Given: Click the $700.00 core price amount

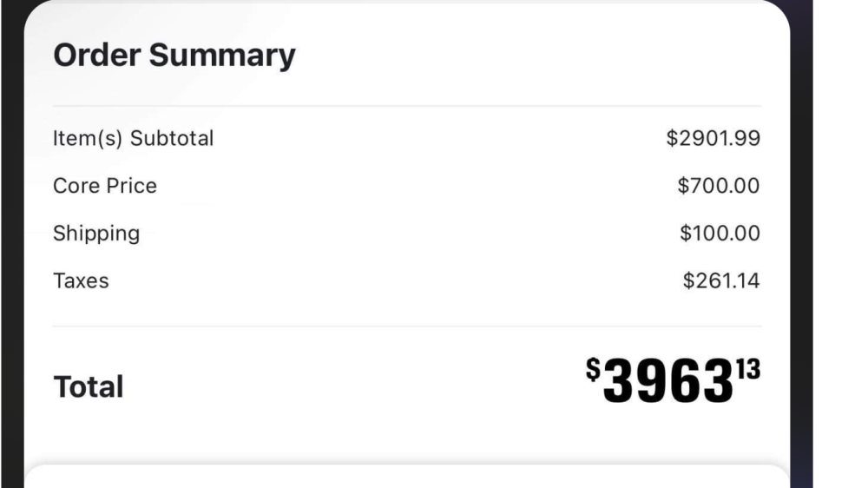Looking at the screenshot, I should click(719, 186).
